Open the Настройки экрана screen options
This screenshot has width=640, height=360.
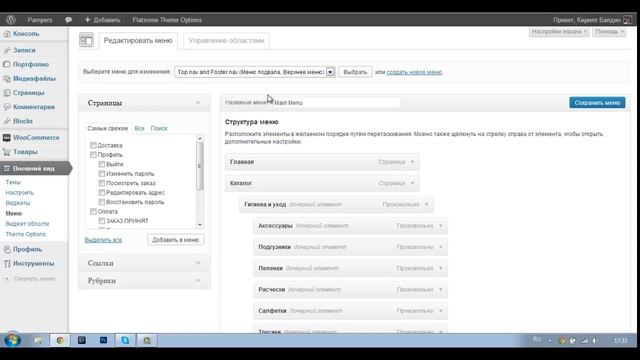coord(559,32)
